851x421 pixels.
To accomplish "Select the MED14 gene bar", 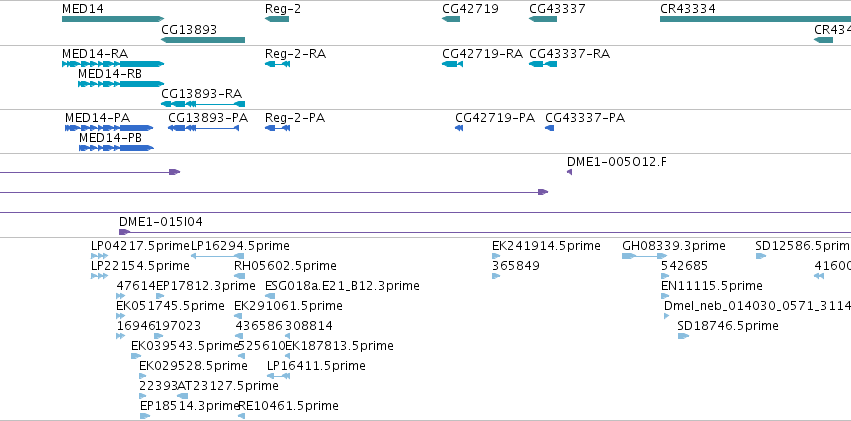I will (113, 19).
